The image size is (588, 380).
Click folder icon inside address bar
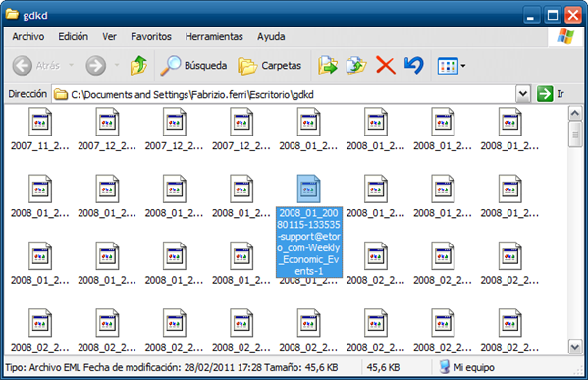[61, 94]
